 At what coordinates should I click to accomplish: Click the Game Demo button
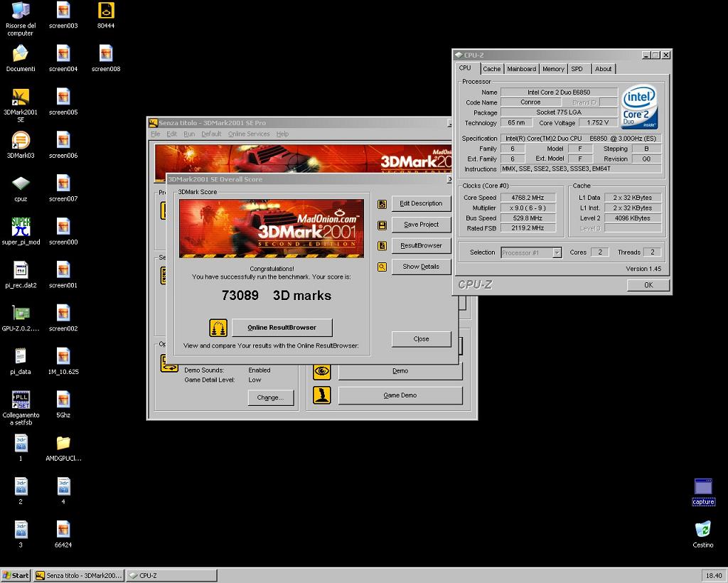pyautogui.click(x=400, y=395)
